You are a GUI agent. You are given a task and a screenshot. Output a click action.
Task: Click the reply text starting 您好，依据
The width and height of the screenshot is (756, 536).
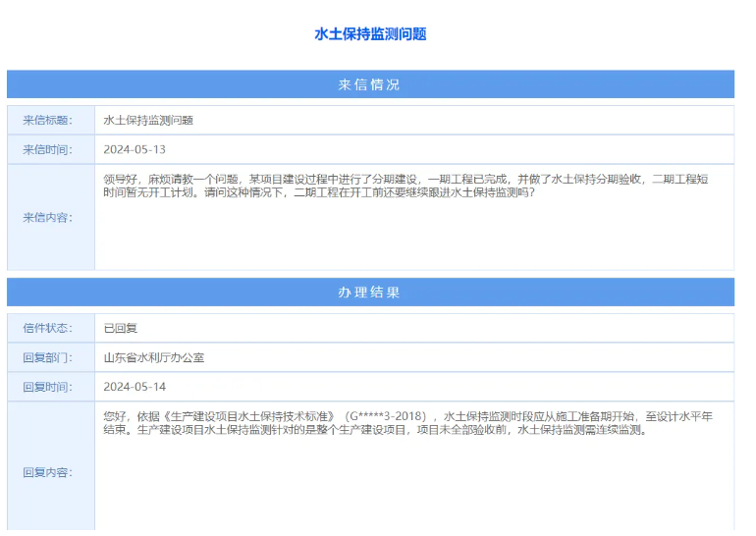point(407,423)
